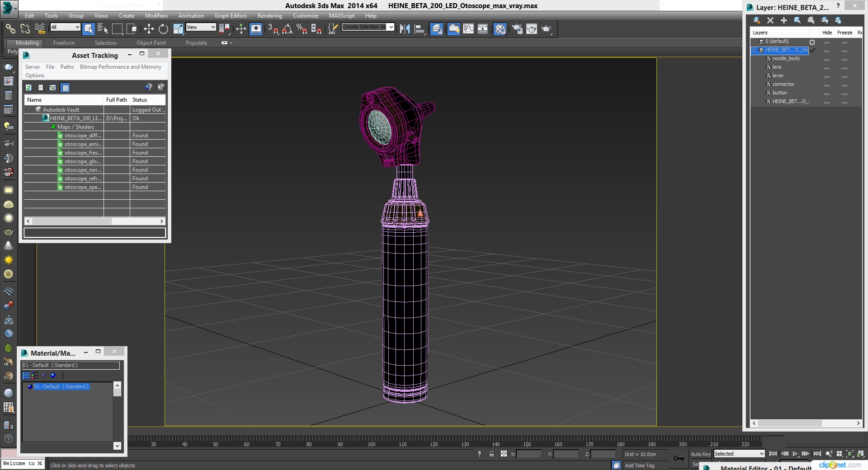Play the animation
Image resolution: width=868 pixels, height=470 pixels.
point(795,454)
